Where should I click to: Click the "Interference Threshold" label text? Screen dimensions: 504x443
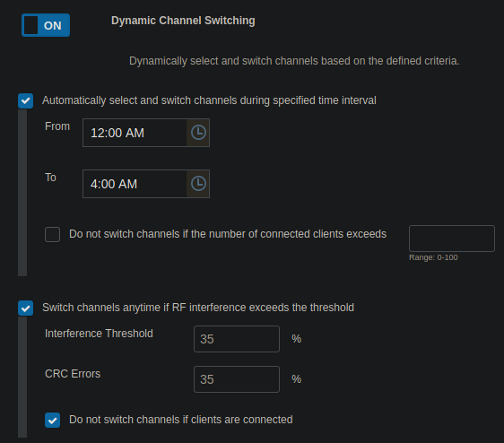pos(99,334)
